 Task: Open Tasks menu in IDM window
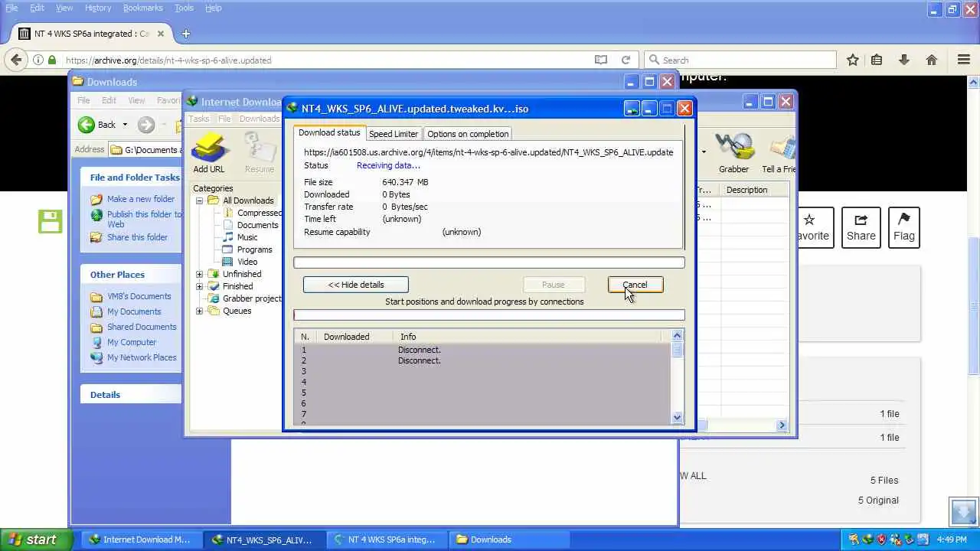point(199,119)
